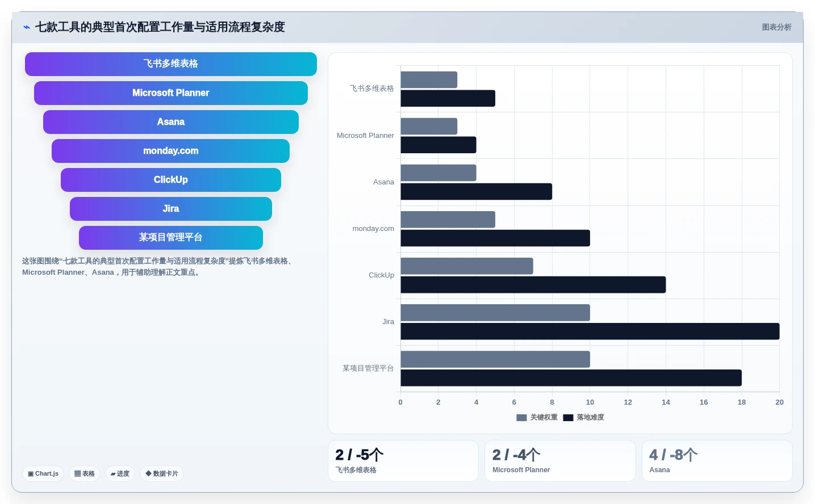The width and height of the screenshot is (815, 504).
Task: Click the Chart.js tag chip
Action: pyautogui.click(x=43, y=473)
